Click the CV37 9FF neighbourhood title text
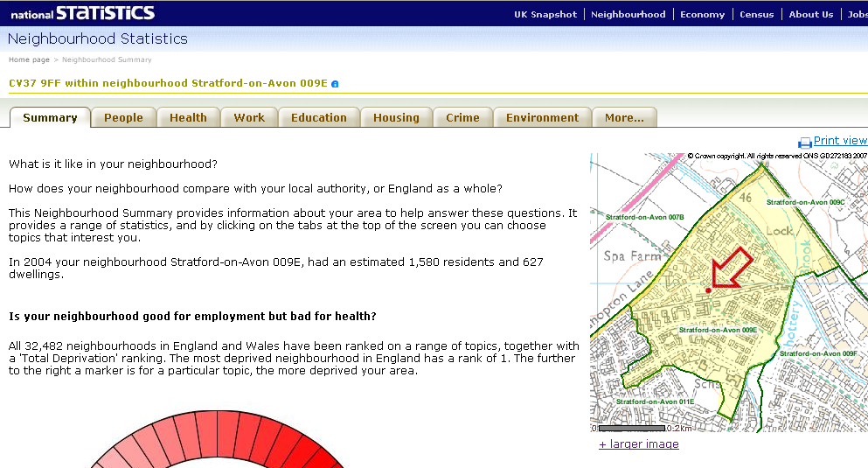The image size is (868, 468). [169, 83]
